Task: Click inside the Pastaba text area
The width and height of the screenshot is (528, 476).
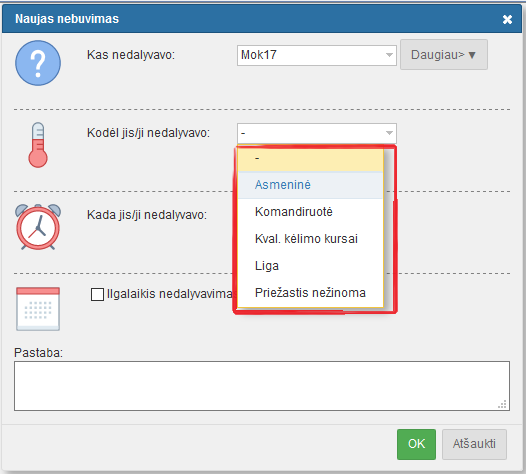Action: click(x=262, y=386)
